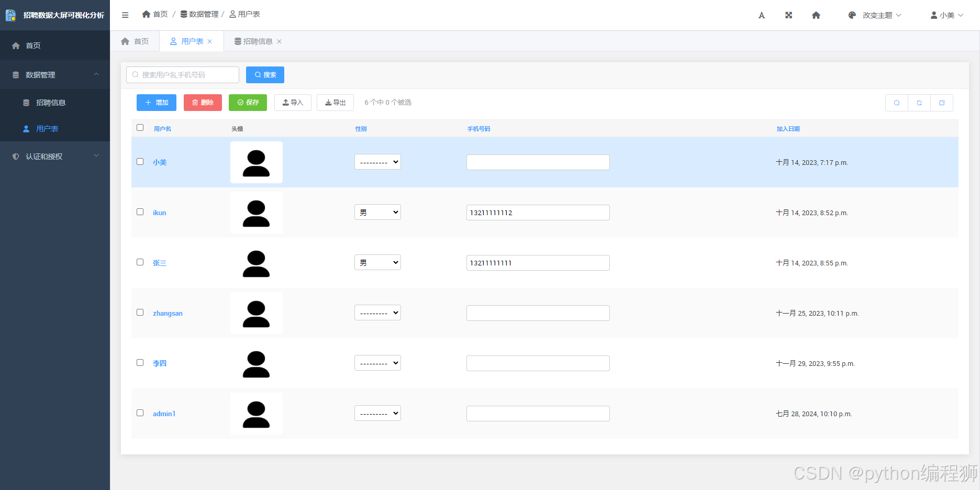Open gender dropdown for 李四
The image size is (980, 490).
point(377,363)
